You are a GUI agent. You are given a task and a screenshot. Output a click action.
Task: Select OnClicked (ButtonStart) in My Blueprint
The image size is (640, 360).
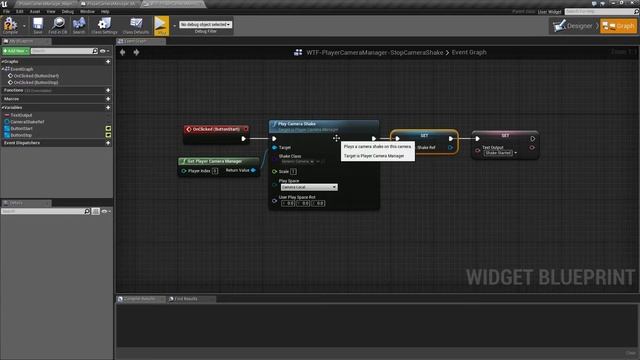[x=36, y=76]
